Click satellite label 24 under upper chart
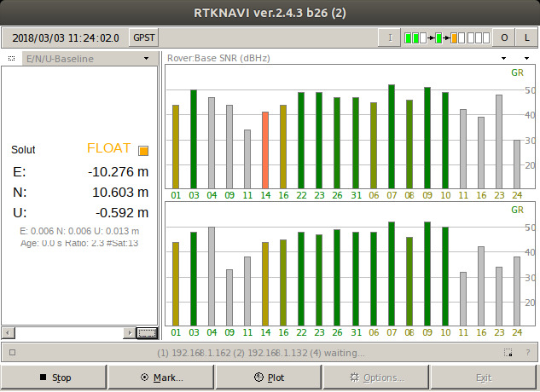Image resolution: width=540 pixels, height=392 pixels. [517, 195]
